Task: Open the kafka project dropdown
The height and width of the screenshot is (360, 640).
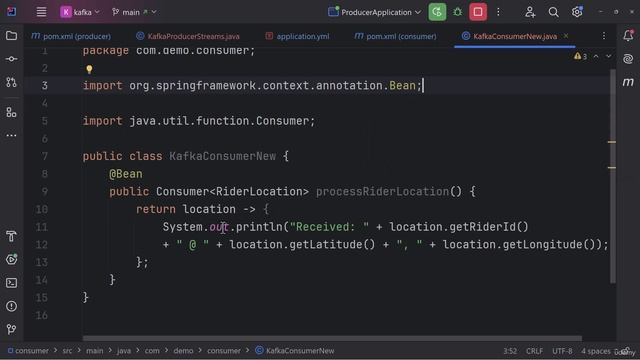Action: point(80,12)
